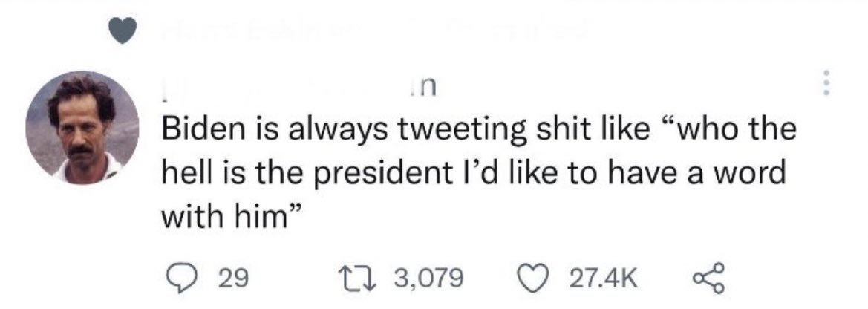868x309 pixels.
Task: Open the tweet author's round profile picture
Action: pyautogui.click(x=82, y=127)
